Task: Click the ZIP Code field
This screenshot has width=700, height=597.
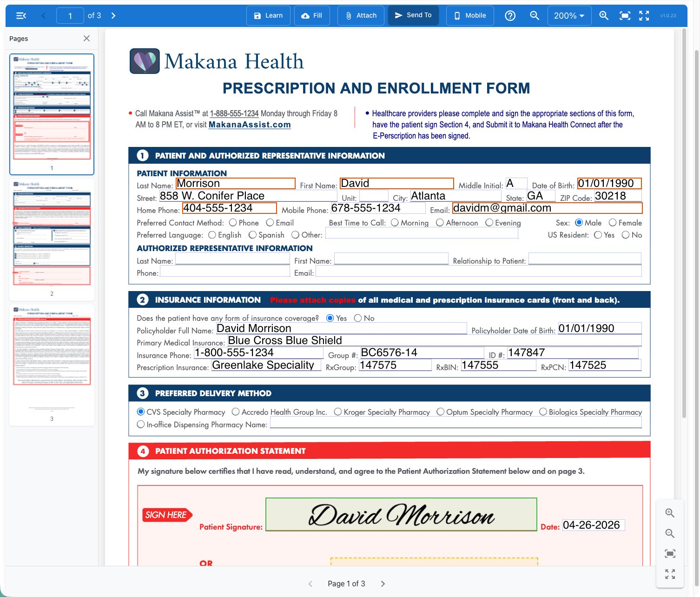Action: (618, 196)
